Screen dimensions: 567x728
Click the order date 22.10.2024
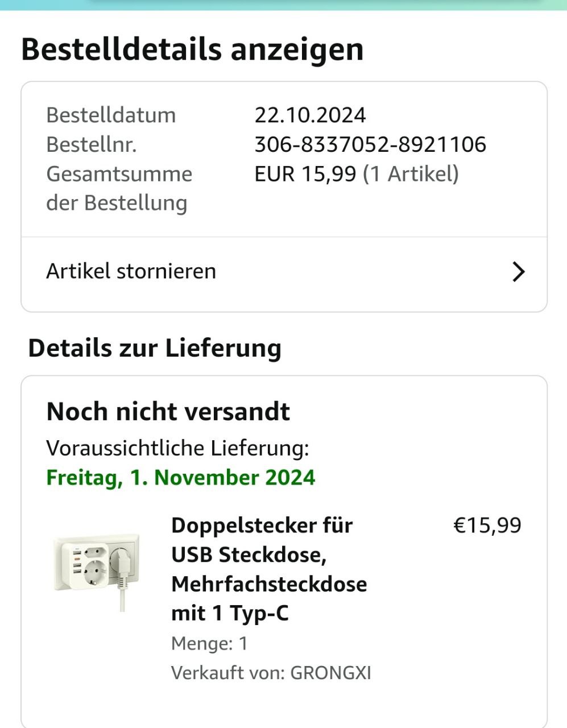coord(310,115)
